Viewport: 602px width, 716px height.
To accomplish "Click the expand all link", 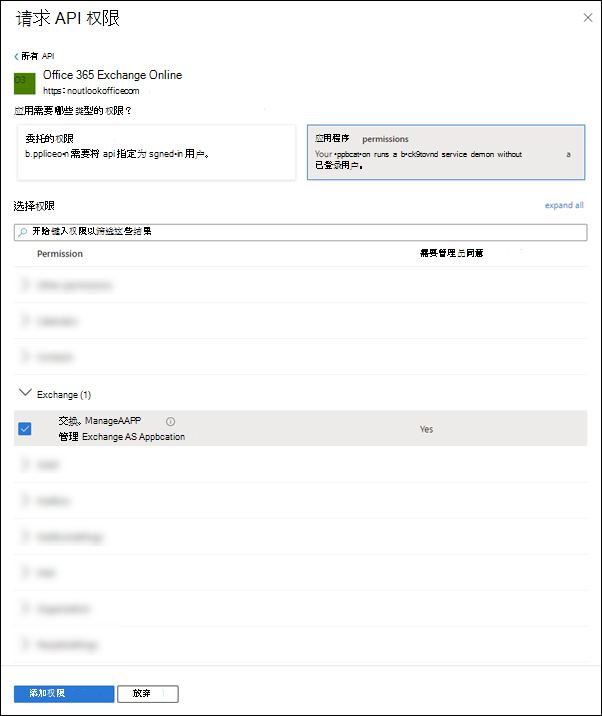I will tap(564, 205).
